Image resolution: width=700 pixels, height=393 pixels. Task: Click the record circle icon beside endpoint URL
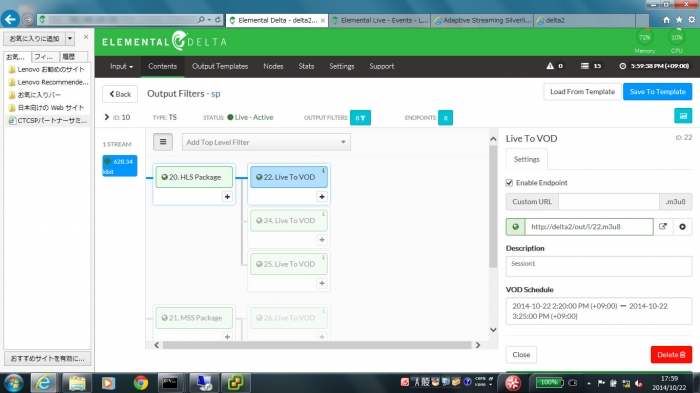[x=682, y=226]
